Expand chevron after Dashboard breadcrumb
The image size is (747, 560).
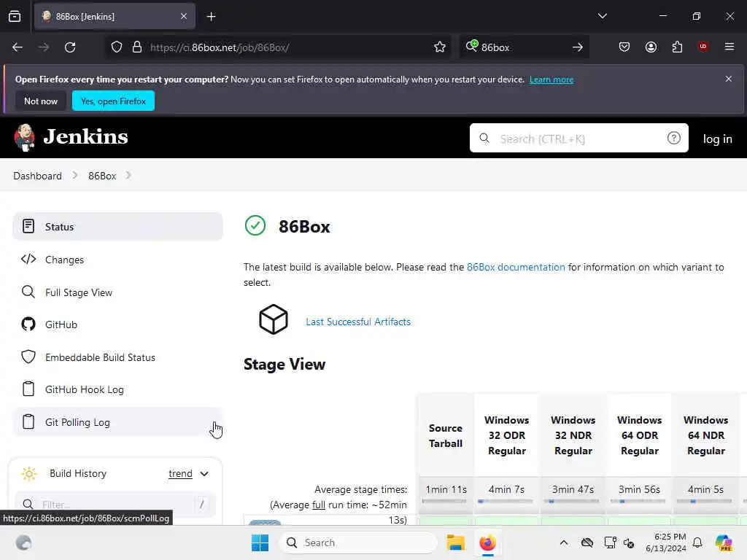[x=75, y=175]
